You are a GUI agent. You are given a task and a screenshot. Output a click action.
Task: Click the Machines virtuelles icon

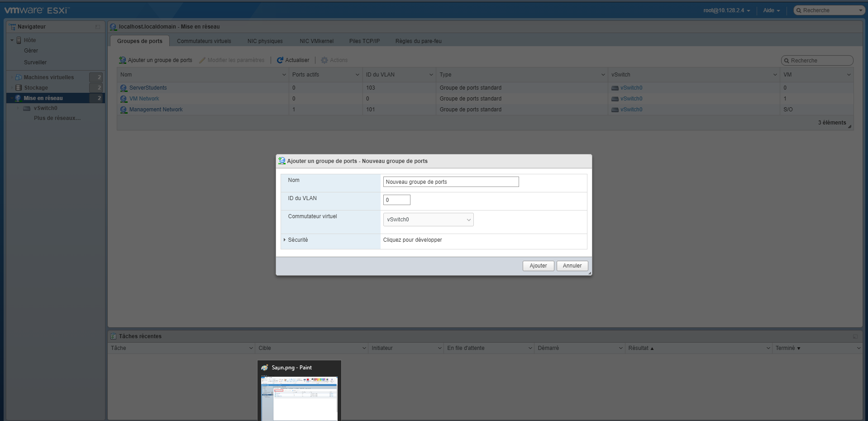coord(19,77)
